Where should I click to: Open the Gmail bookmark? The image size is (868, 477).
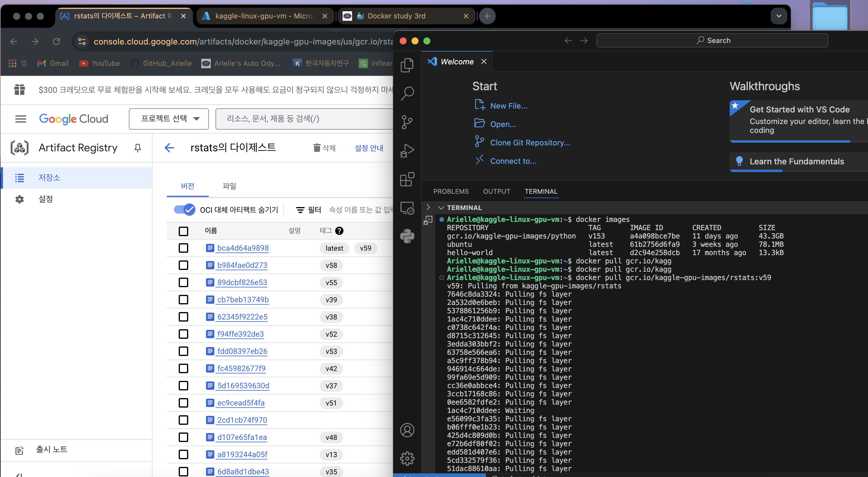click(x=53, y=63)
